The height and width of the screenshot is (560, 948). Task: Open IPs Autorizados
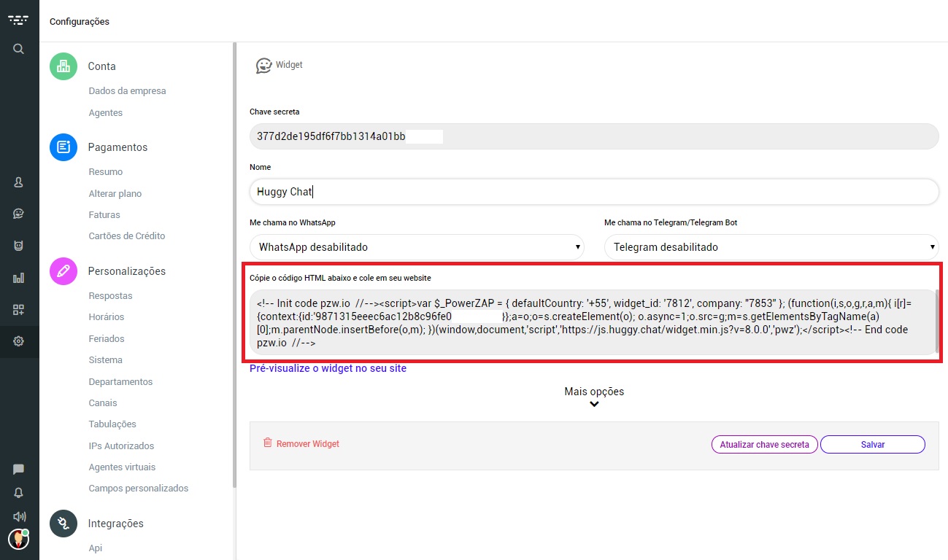(x=121, y=446)
